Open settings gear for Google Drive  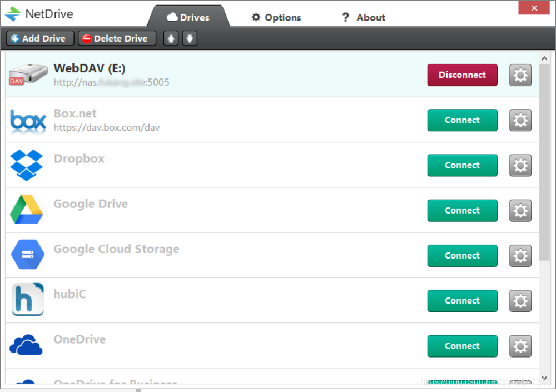[520, 210]
